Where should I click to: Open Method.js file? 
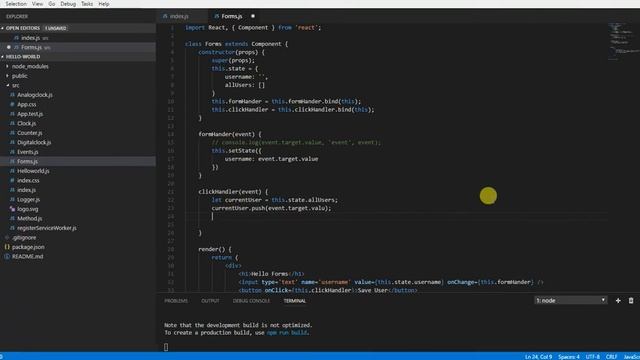[x=29, y=219]
